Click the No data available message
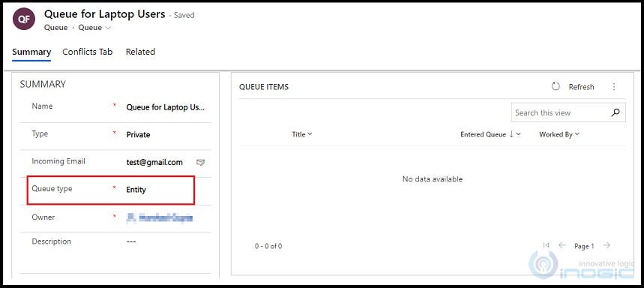644x288 pixels. (433, 179)
